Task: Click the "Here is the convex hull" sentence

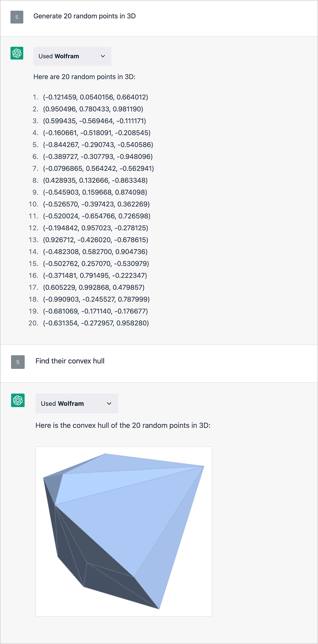Action: click(123, 425)
